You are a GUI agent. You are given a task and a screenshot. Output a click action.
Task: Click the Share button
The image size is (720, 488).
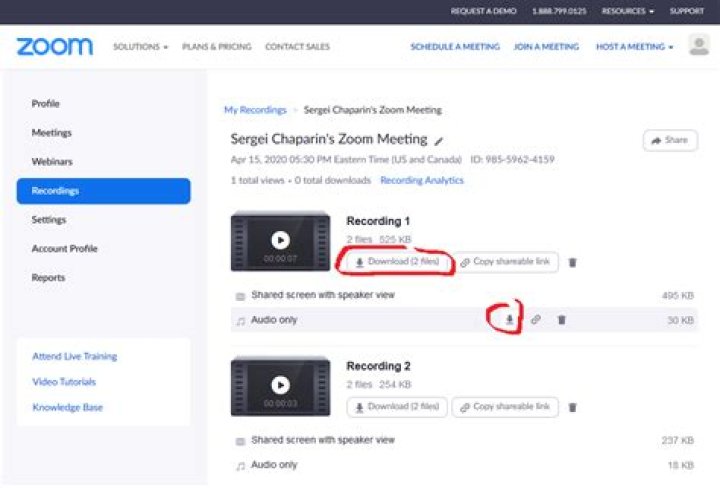click(670, 141)
